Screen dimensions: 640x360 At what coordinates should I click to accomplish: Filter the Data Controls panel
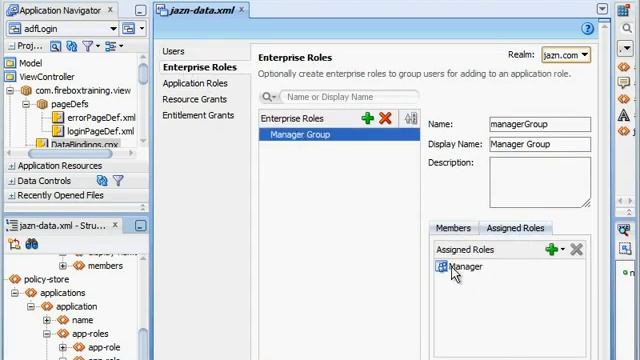click(x=118, y=180)
